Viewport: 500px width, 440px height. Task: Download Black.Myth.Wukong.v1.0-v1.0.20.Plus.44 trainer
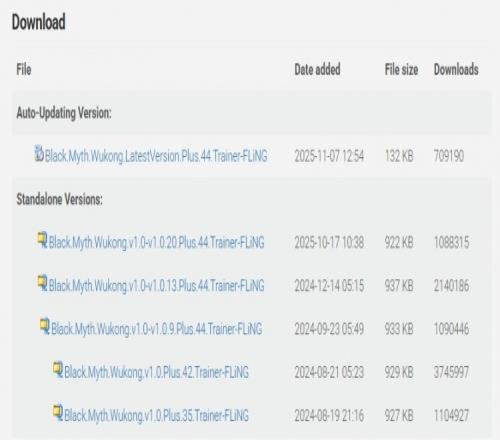157,242
